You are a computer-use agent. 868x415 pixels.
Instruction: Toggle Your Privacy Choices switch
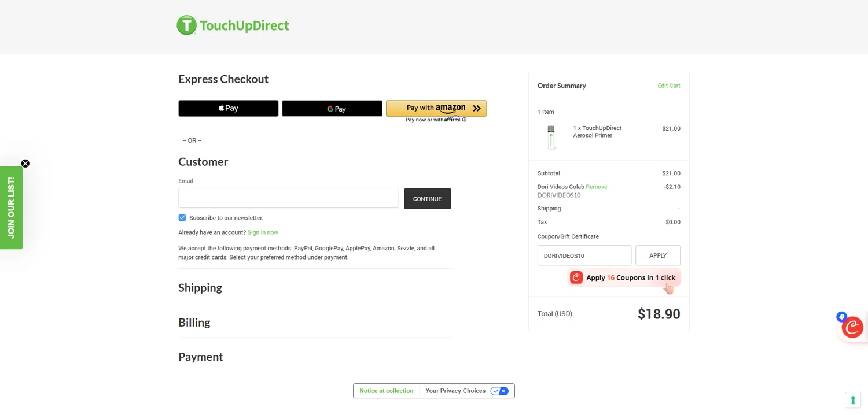[499, 391]
